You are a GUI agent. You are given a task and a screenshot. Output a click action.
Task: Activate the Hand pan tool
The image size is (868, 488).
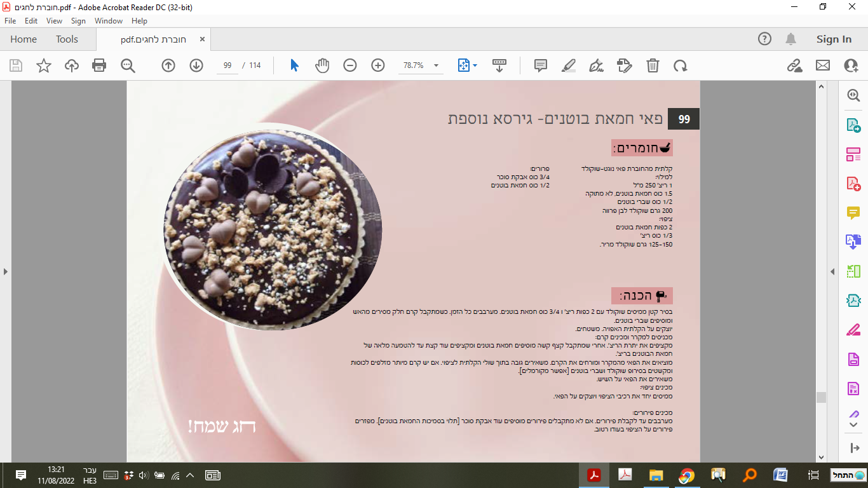point(322,65)
